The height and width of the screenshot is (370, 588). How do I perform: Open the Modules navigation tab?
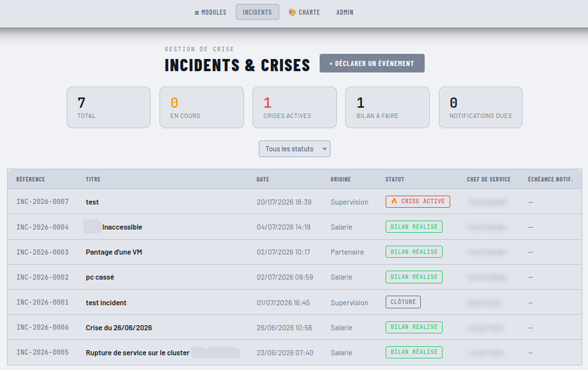tap(210, 12)
